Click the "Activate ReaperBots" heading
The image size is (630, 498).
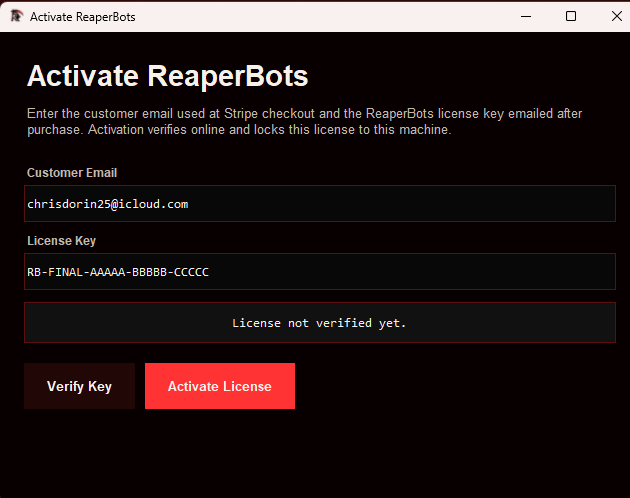click(x=168, y=76)
